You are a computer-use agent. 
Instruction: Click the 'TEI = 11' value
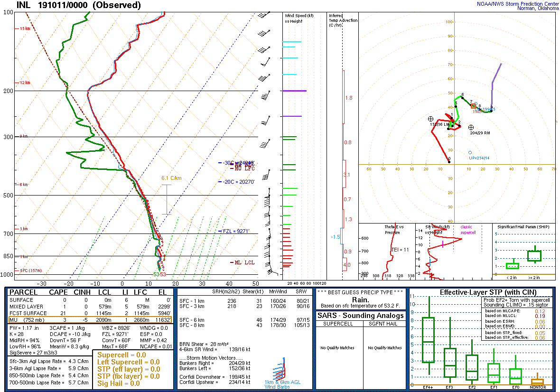click(x=400, y=250)
